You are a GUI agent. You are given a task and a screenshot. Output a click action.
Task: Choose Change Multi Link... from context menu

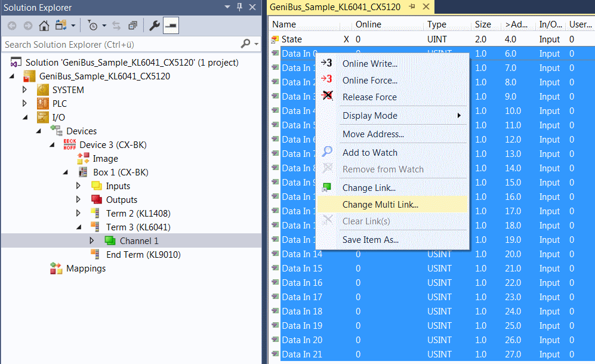point(392,205)
